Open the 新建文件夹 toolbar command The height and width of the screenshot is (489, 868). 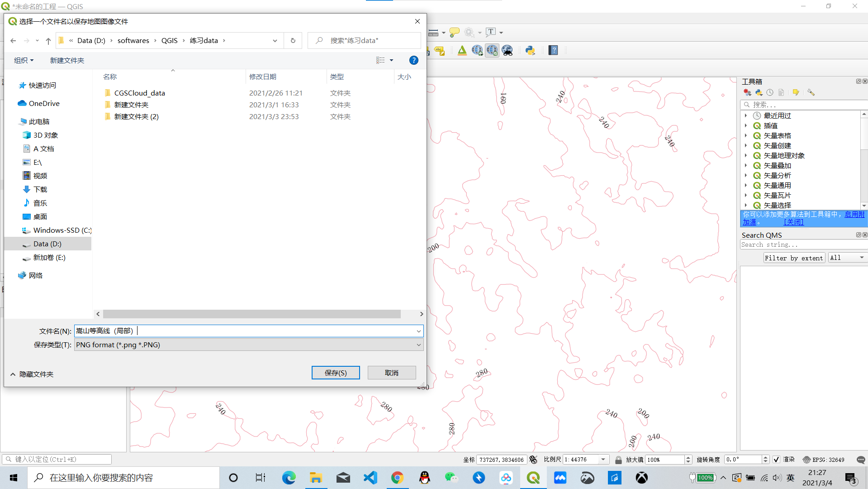66,60
